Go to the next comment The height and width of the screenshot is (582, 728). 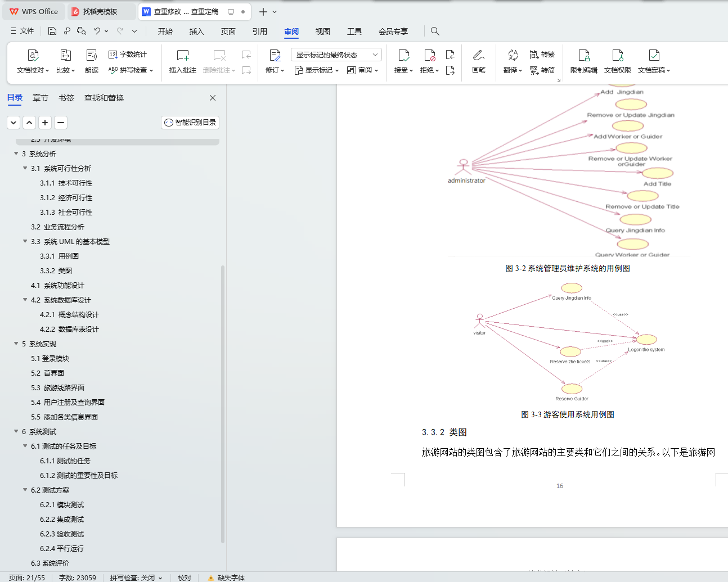[x=246, y=70]
